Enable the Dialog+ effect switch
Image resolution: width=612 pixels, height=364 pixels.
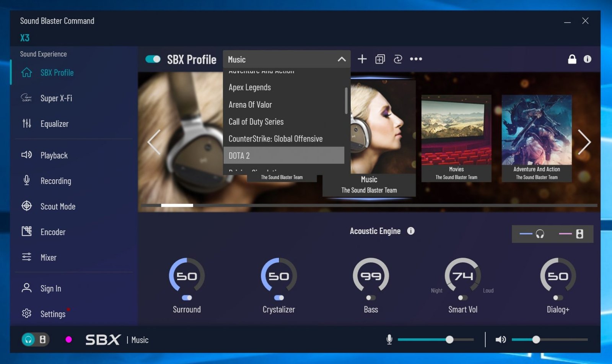tap(558, 298)
